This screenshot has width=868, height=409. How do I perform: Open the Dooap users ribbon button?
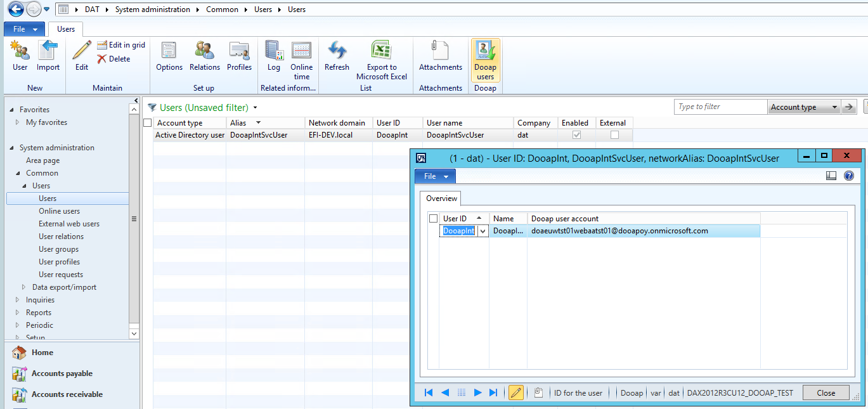click(485, 60)
